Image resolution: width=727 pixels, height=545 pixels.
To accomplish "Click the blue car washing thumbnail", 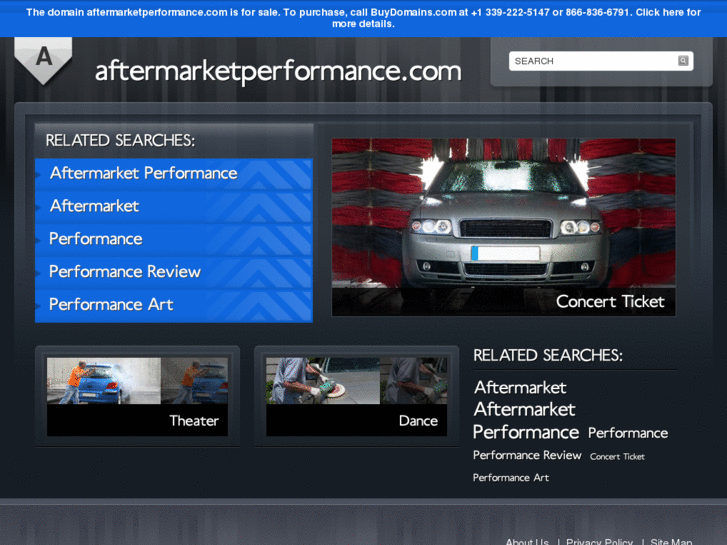I will point(137,381).
